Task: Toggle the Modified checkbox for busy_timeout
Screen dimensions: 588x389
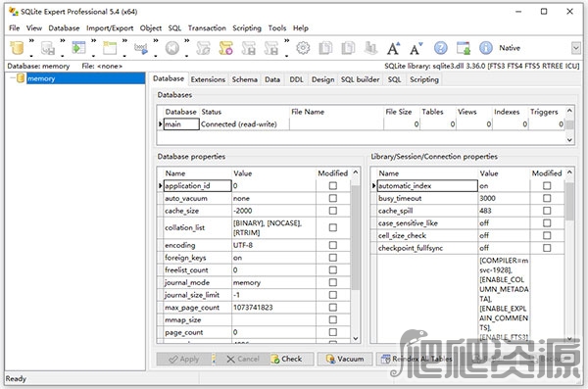Action: pyautogui.click(x=547, y=198)
